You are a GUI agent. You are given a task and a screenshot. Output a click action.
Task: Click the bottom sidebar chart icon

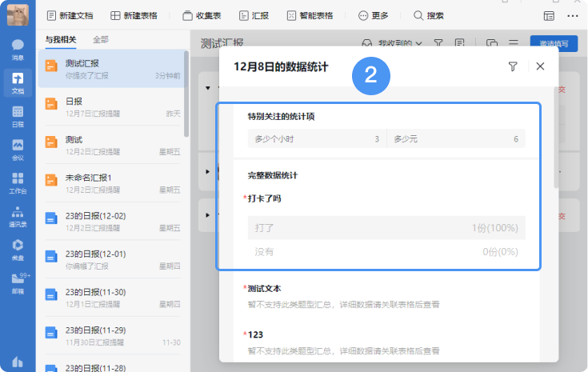(x=18, y=362)
